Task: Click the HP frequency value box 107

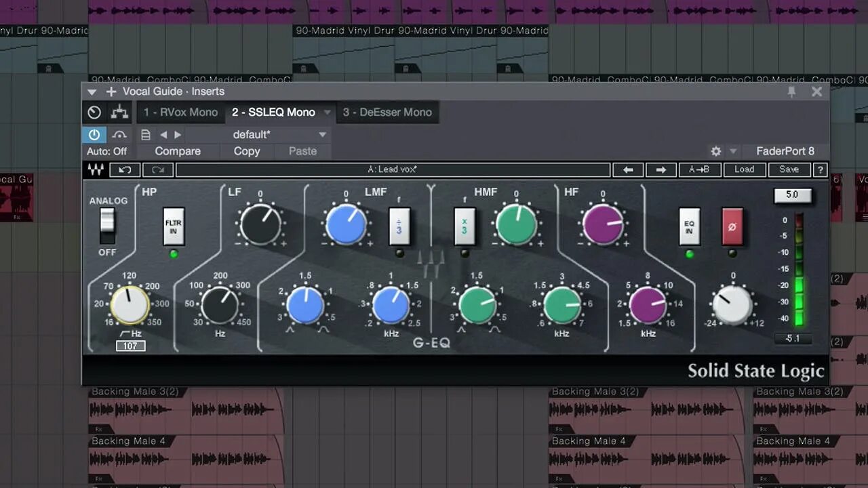Action: tap(130, 346)
